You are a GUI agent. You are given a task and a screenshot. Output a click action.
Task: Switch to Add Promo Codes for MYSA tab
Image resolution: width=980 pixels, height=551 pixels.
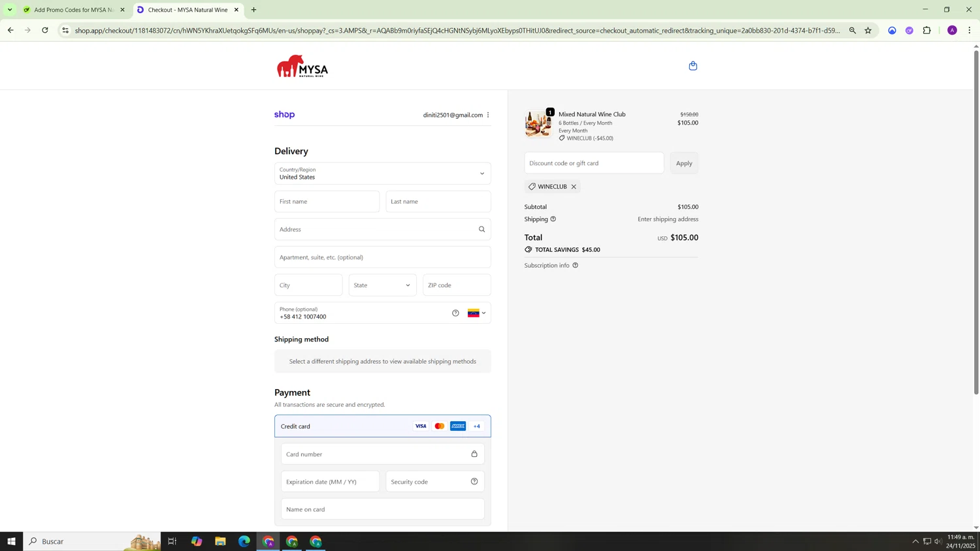point(74,10)
